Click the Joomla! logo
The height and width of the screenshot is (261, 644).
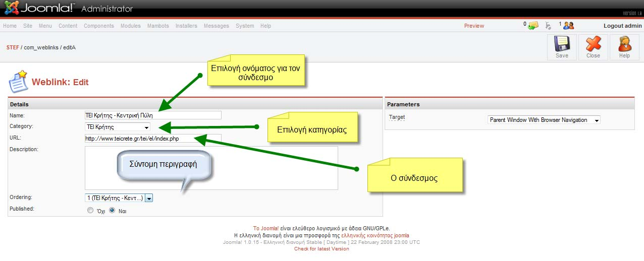[x=39, y=9]
